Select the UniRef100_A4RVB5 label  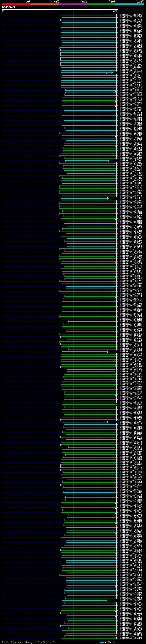click(x=131, y=82)
